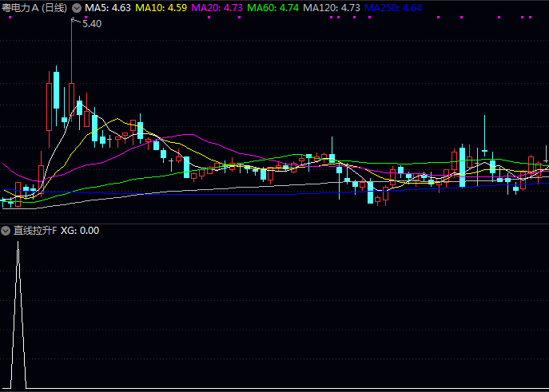This screenshot has width=549, height=392.
Task: Click the magenta MA20: 4.73 label
Action: (217, 7)
